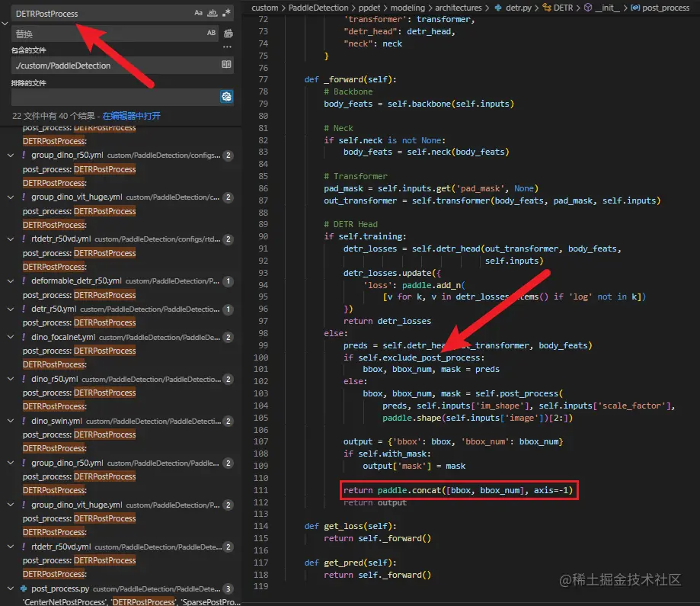
Task: Click Python icon before detr.py breadcrumb
Action: coord(498,8)
